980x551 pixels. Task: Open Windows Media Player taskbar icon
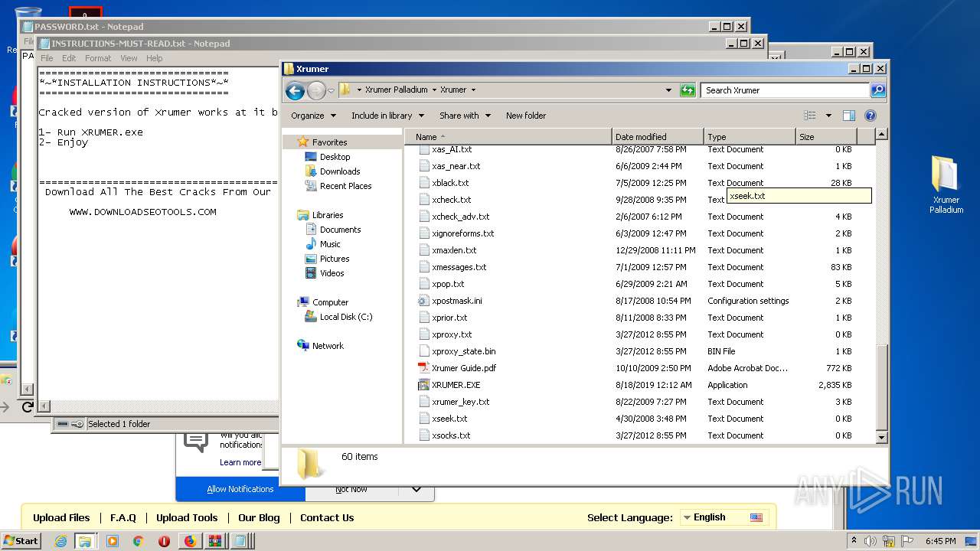(112, 541)
